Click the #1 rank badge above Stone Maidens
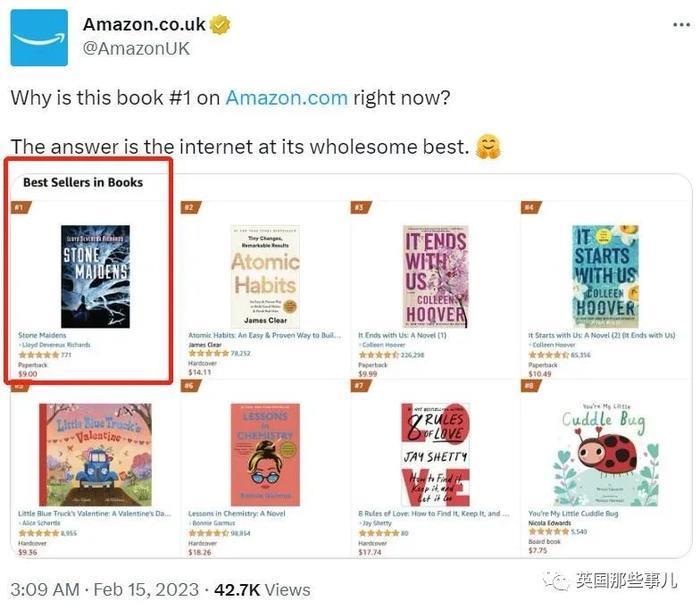This screenshot has width=700, height=611. [21, 207]
